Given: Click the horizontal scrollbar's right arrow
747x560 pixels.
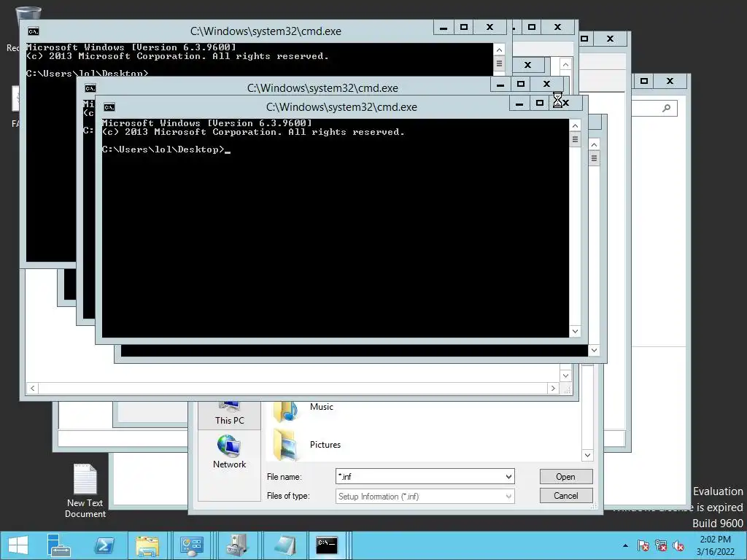Looking at the screenshot, I should tap(553, 388).
